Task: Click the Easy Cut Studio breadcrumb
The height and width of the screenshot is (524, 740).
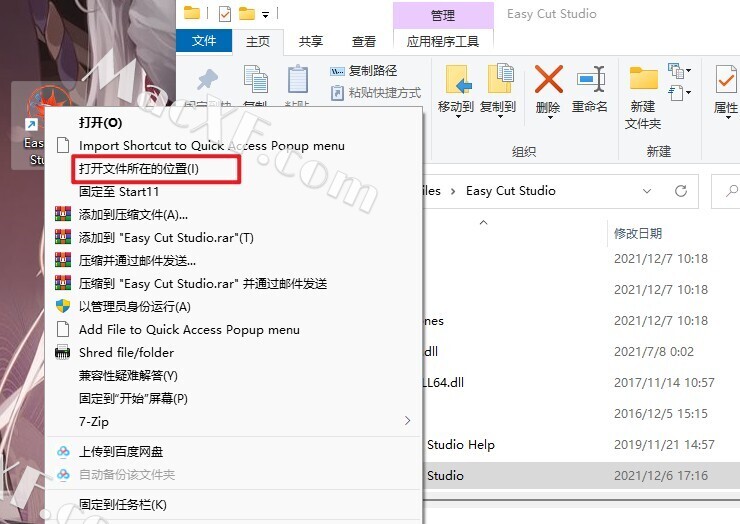Action: [x=511, y=191]
